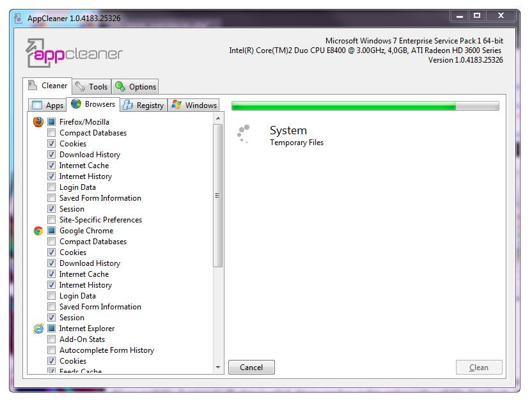The width and height of the screenshot is (532, 404).
Task: Click the list scrollbar down arrow
Action: 218,368
